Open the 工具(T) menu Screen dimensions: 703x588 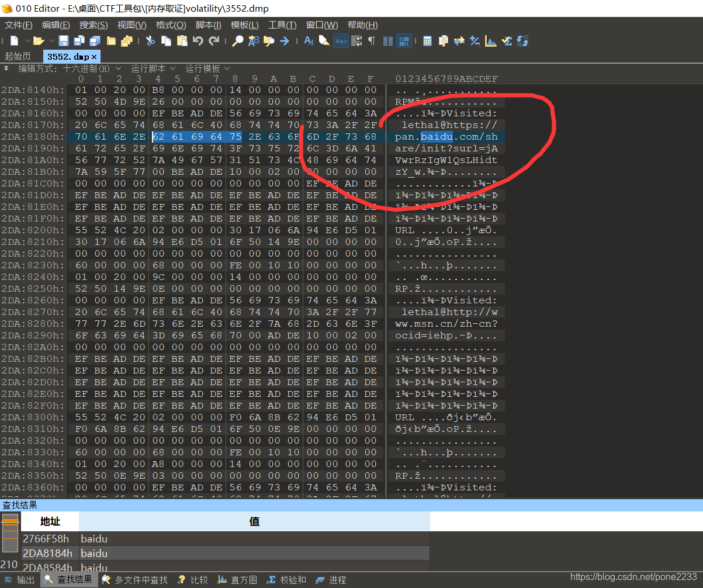coord(283,25)
